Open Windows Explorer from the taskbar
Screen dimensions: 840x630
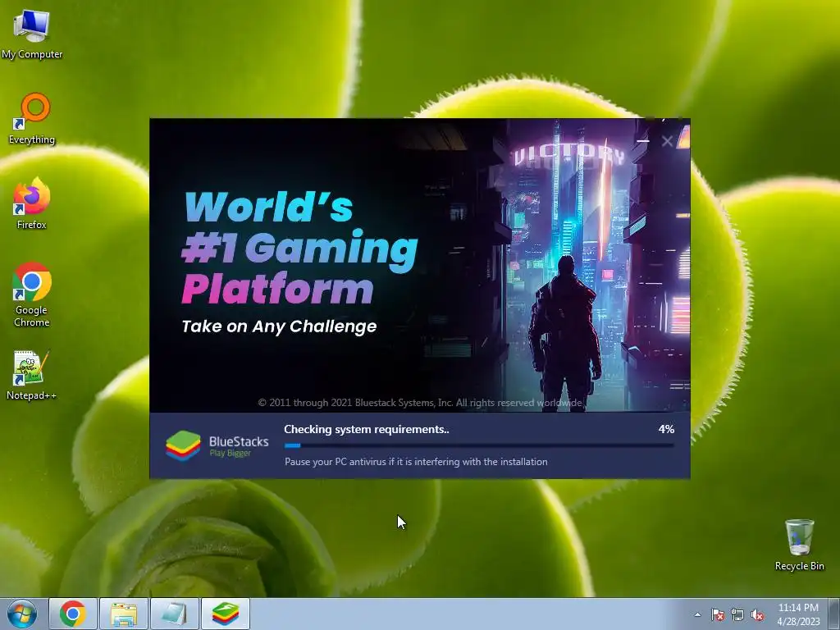point(123,614)
